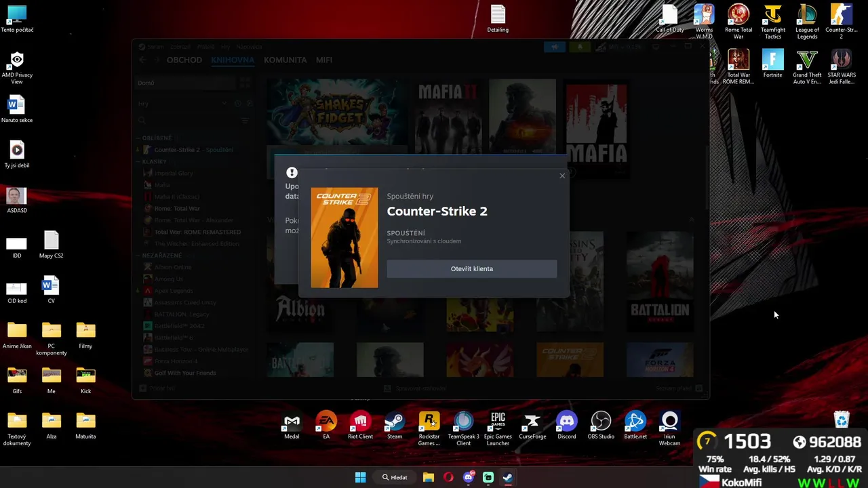Open CurseForge desktop icon

(x=532, y=426)
